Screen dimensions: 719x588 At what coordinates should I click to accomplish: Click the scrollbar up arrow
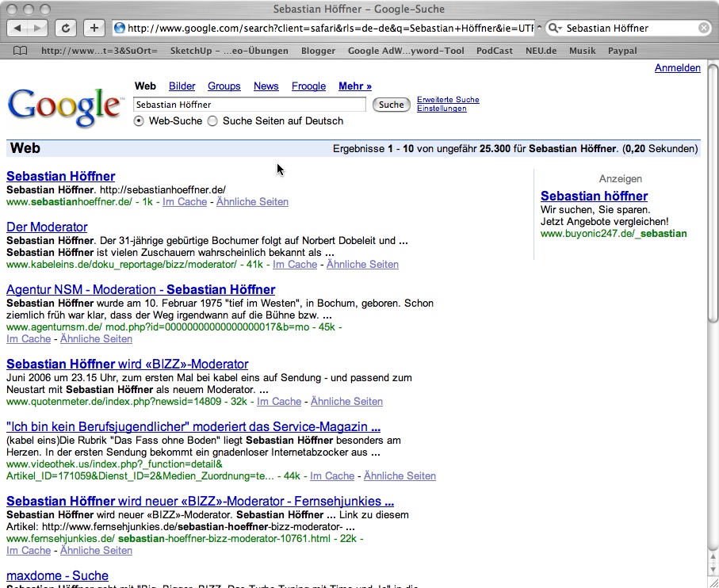point(713,557)
